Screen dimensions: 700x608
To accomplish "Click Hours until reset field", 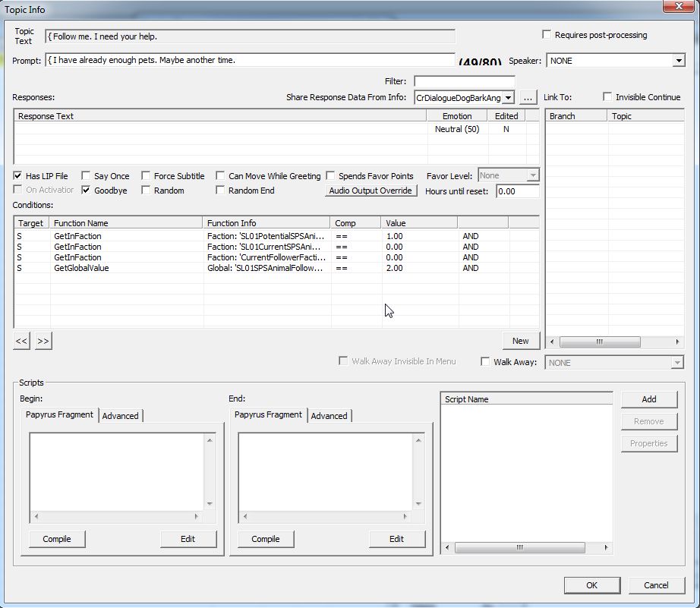I will tap(518, 191).
